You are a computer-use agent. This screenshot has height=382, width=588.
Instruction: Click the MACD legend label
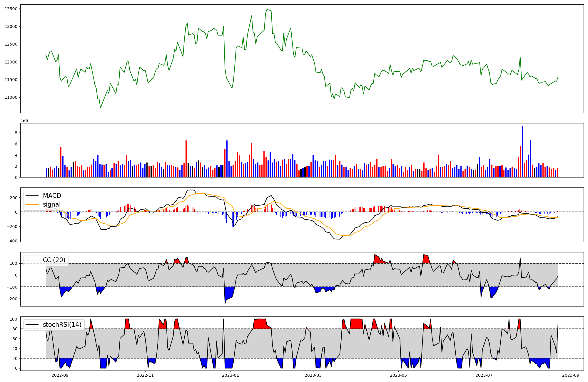[x=52, y=196]
